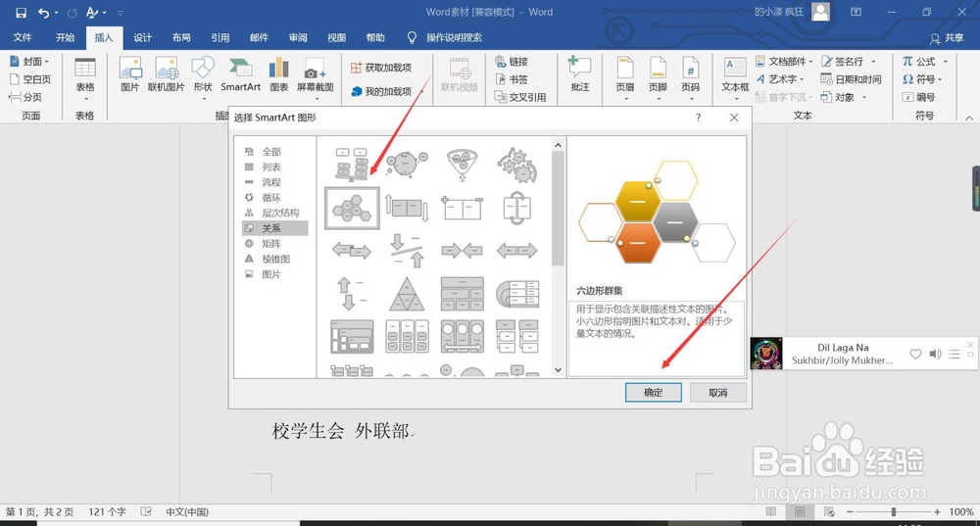Select the 流程 (Process) category
The height and width of the screenshot is (526, 980).
(x=274, y=182)
